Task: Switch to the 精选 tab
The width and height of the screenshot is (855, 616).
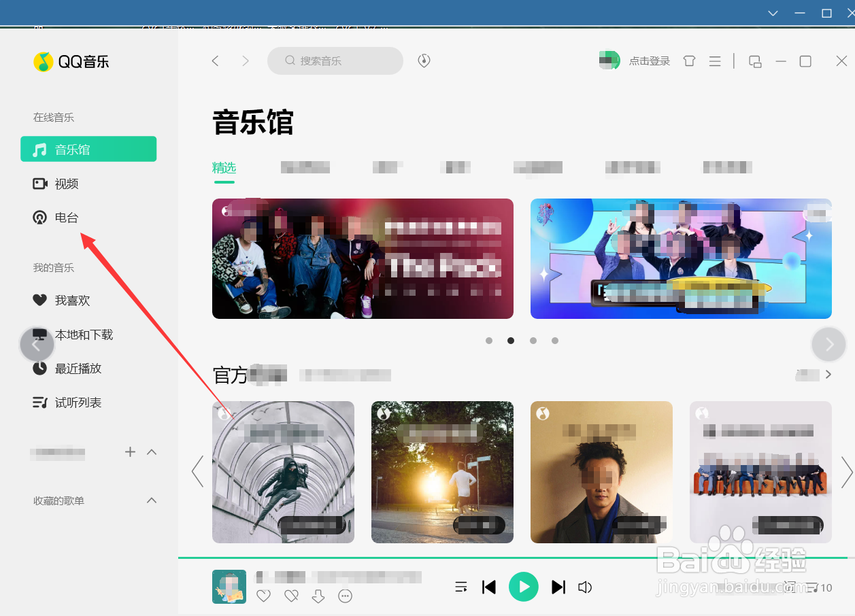Action: coord(224,167)
